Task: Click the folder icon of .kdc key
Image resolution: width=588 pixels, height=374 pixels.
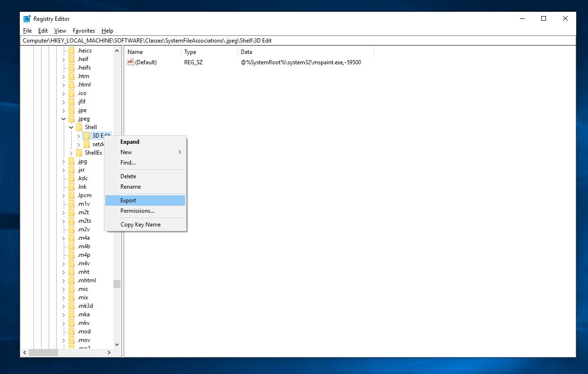Action: 71,178
